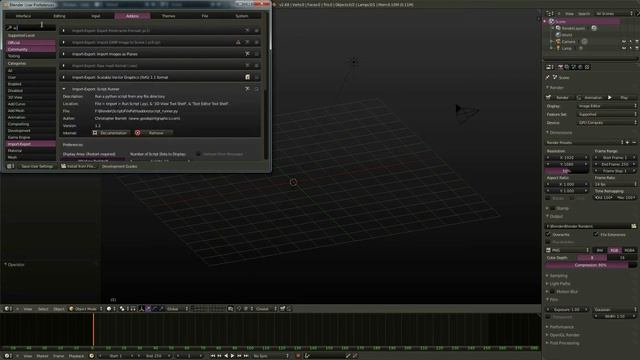Click the timeline record keyframe button

[298, 356]
